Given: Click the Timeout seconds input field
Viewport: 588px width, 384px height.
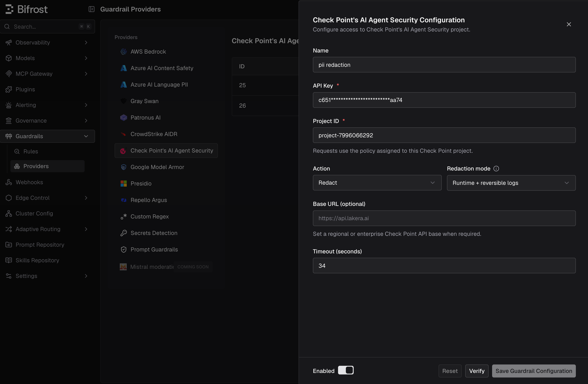Looking at the screenshot, I should click(444, 266).
